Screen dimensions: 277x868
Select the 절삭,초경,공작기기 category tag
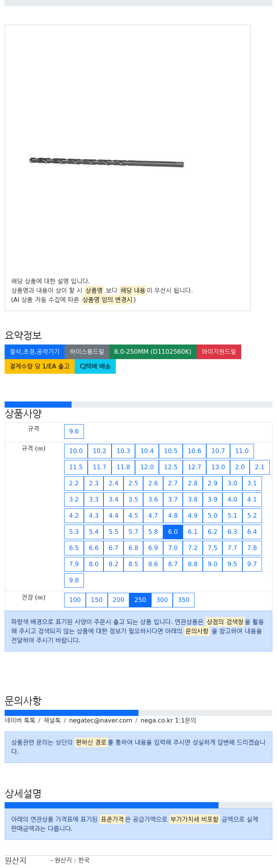(x=35, y=352)
